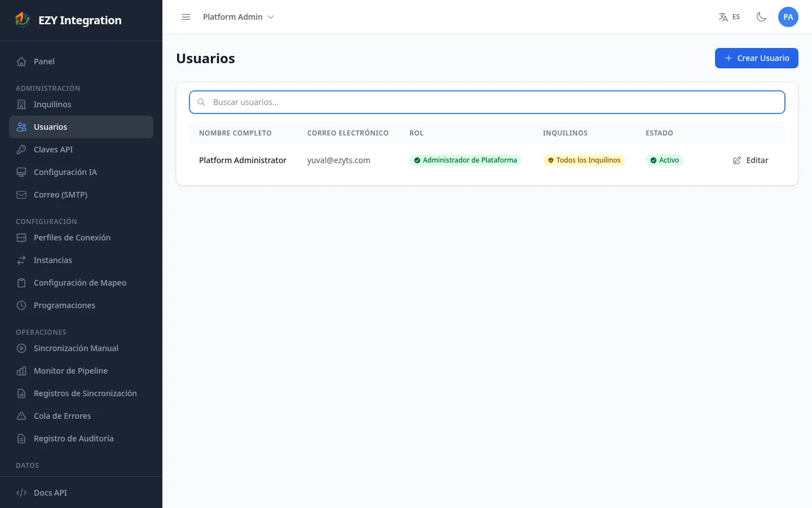Click the Perfiles de Conexión server icon

point(21,238)
